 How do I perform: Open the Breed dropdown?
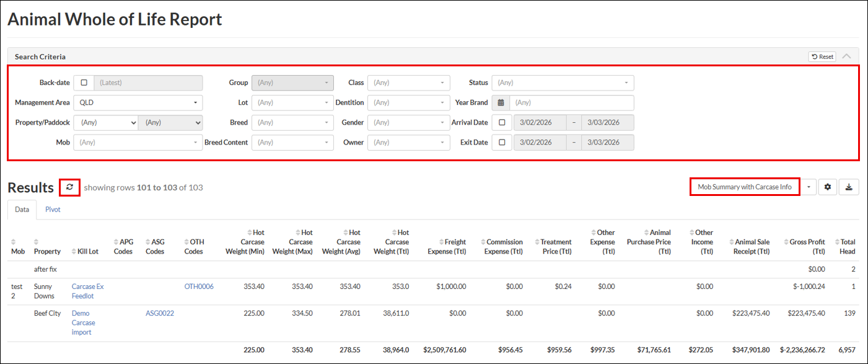292,123
